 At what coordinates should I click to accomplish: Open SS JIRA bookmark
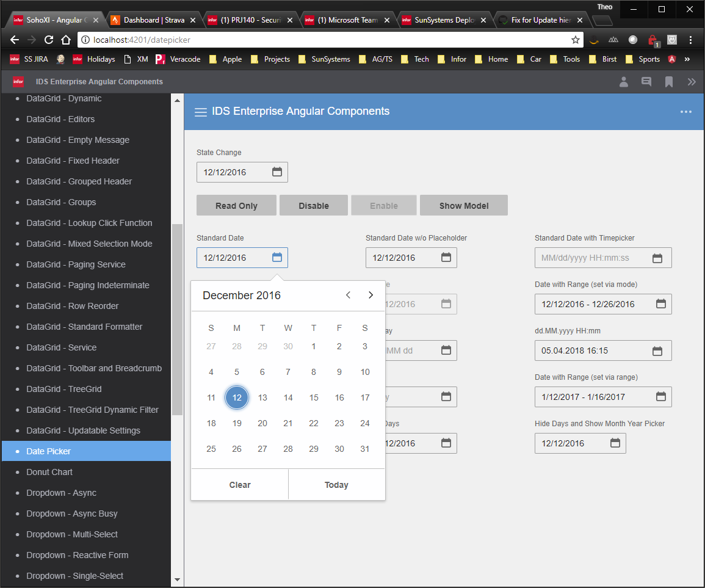29,59
